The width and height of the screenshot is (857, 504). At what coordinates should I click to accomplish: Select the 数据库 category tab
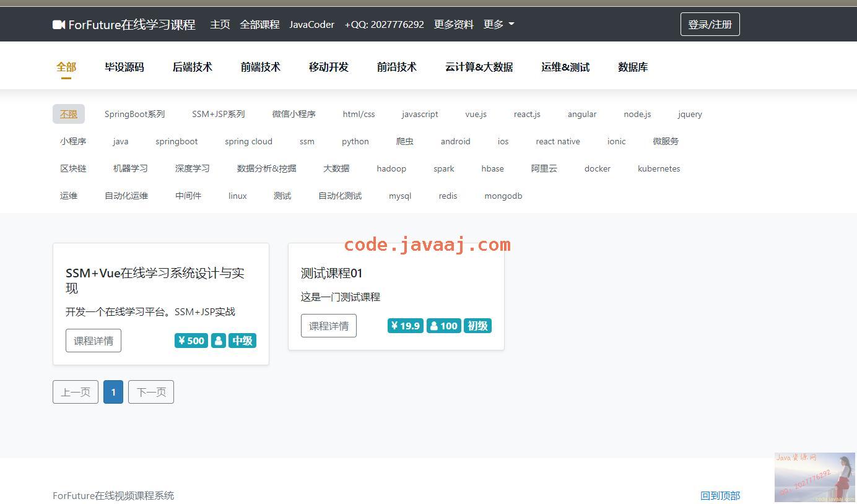(632, 67)
